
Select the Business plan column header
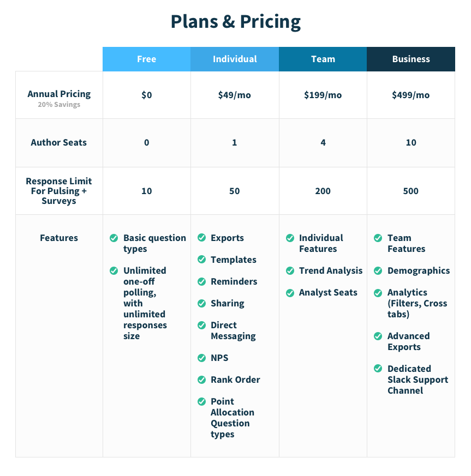tap(411, 59)
